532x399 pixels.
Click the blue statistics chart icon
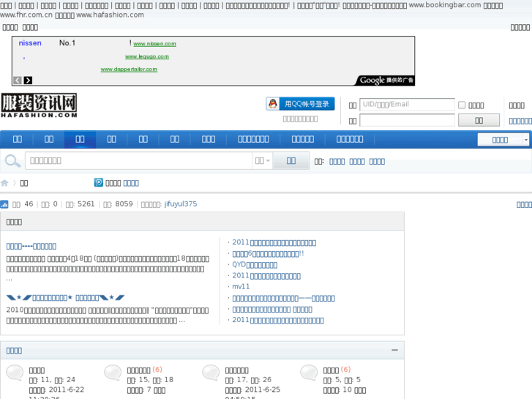(4, 204)
